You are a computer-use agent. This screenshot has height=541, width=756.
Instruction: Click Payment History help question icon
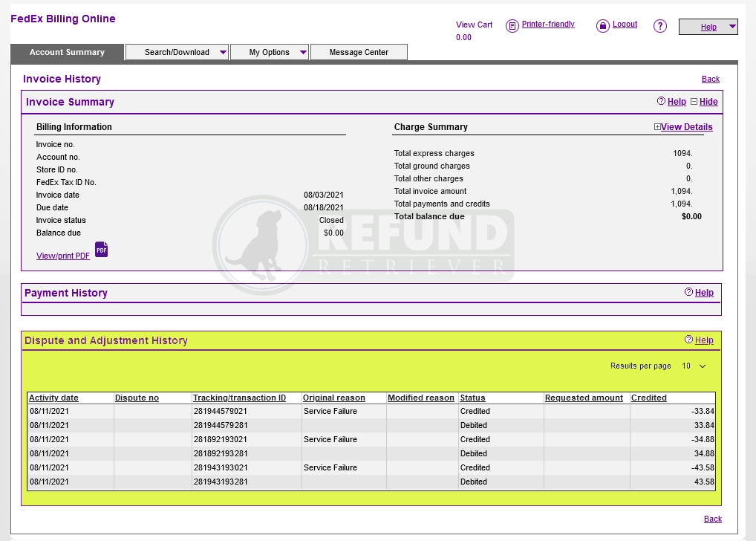pos(688,292)
